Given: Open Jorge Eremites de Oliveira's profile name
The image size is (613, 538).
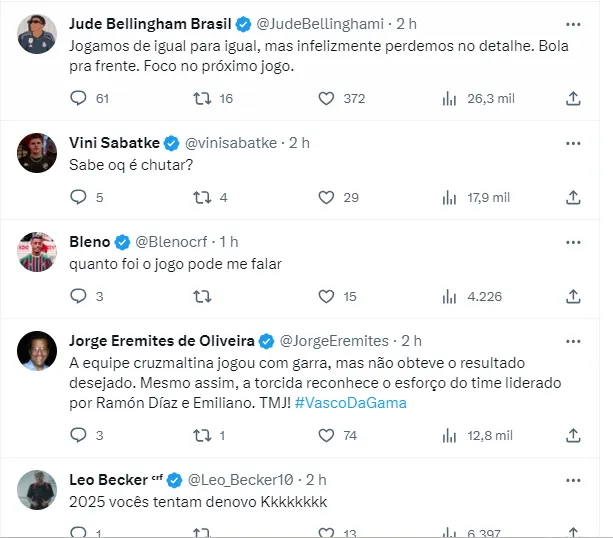Looking at the screenshot, I should (x=163, y=340).
